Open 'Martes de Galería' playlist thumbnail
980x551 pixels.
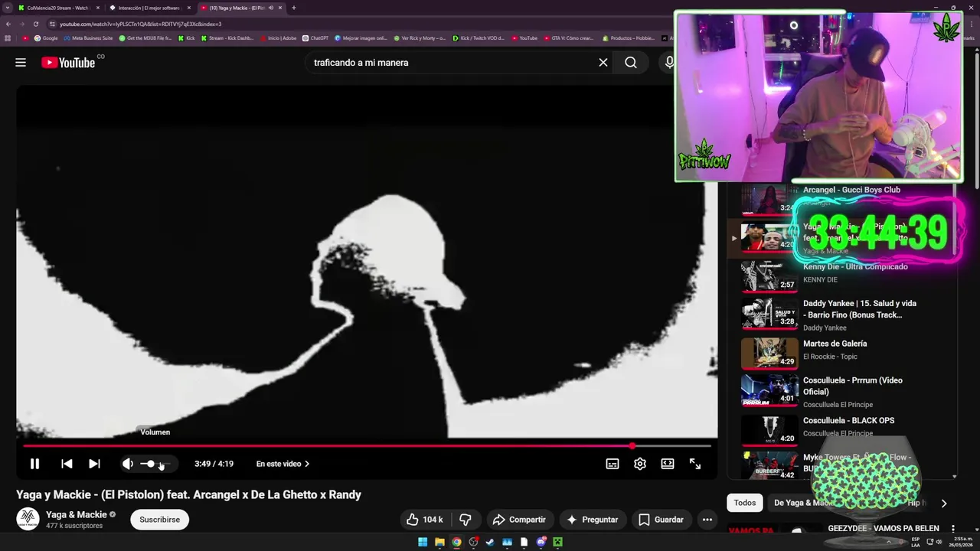pyautogui.click(x=769, y=353)
